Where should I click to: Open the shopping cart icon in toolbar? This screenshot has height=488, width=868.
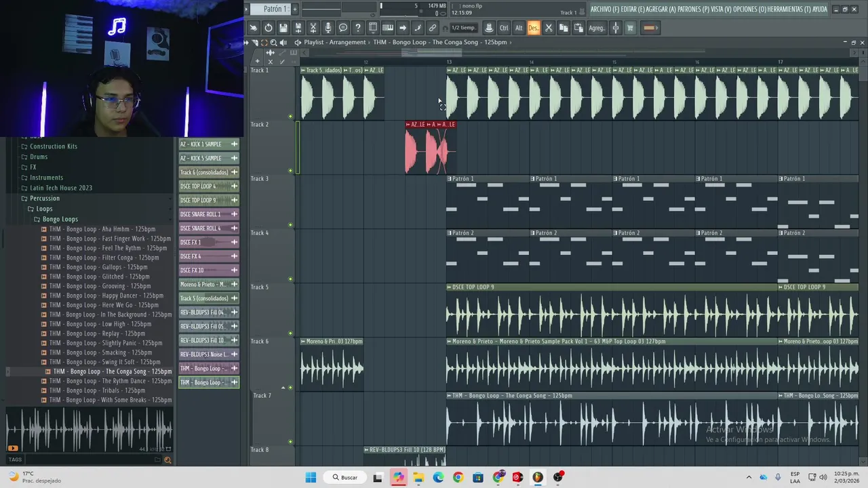[630, 28]
